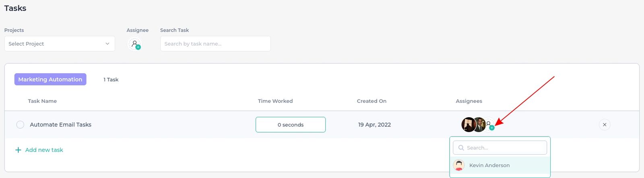Click Kevin Anderson's avatar in the dropdown list
Screen dimensions: 644x178
459,165
